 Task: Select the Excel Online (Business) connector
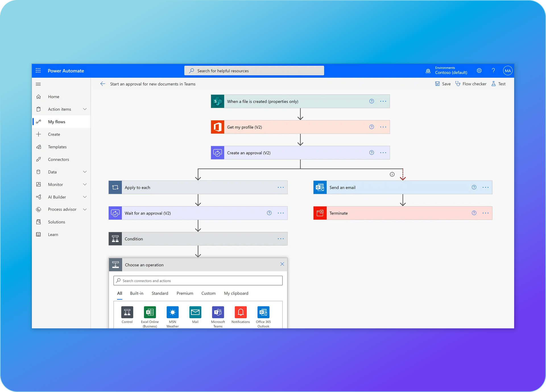point(150,312)
